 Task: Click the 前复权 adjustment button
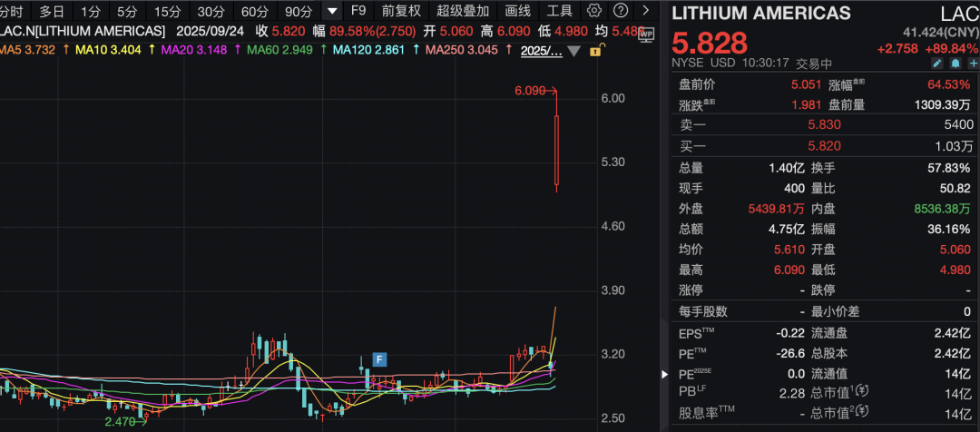[x=402, y=11]
